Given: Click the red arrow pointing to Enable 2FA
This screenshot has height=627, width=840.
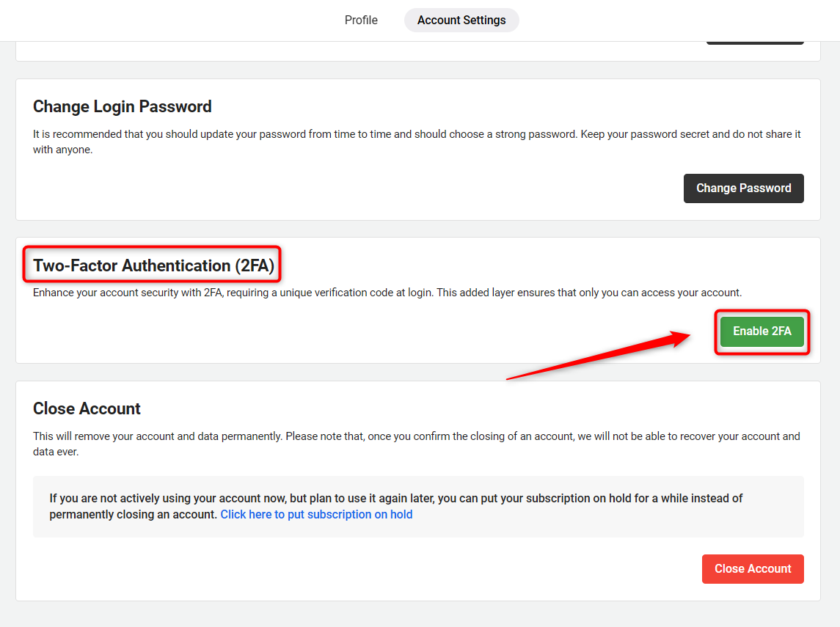Looking at the screenshot, I should (x=599, y=355).
